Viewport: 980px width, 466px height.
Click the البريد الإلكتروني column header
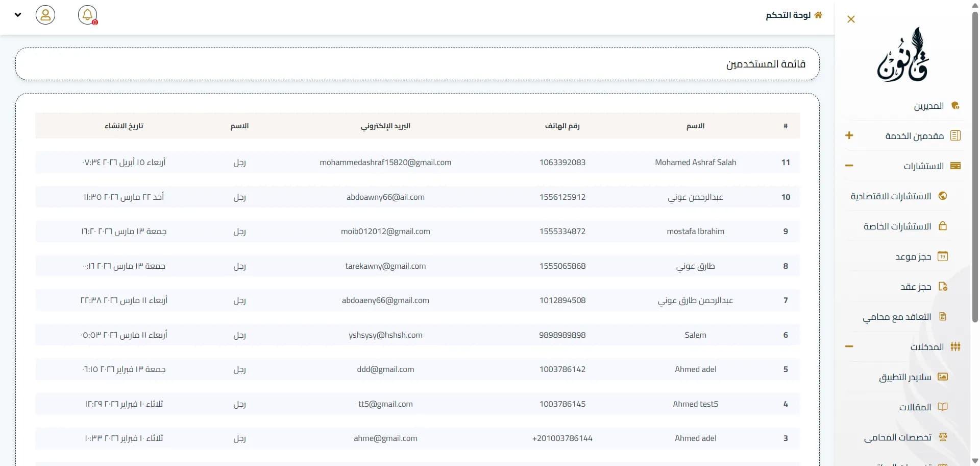tap(385, 126)
